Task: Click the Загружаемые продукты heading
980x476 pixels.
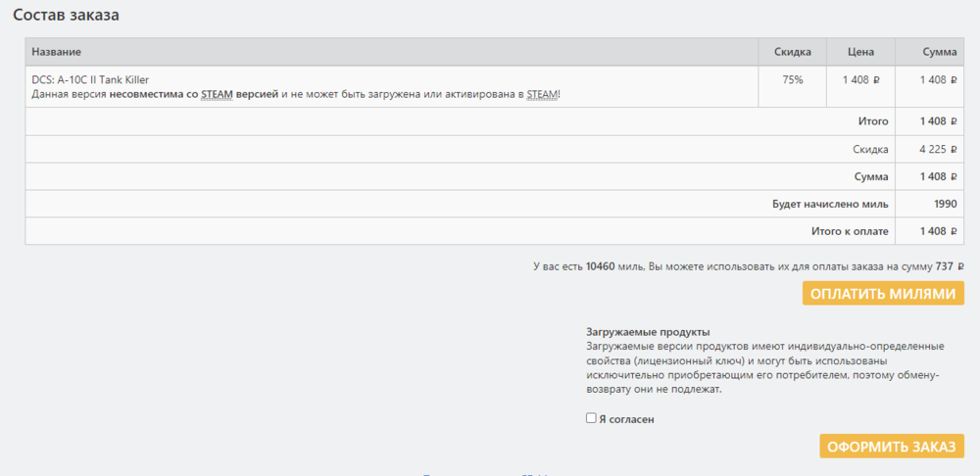Action: click(648, 332)
